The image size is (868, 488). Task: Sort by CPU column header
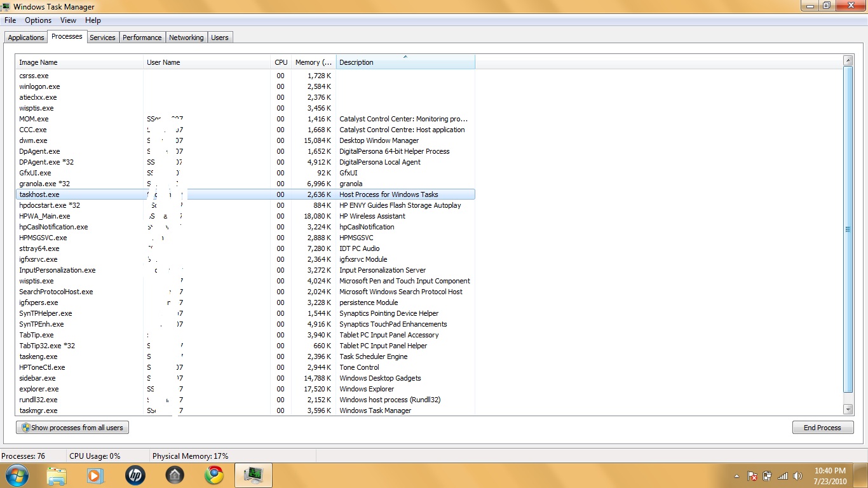click(281, 62)
